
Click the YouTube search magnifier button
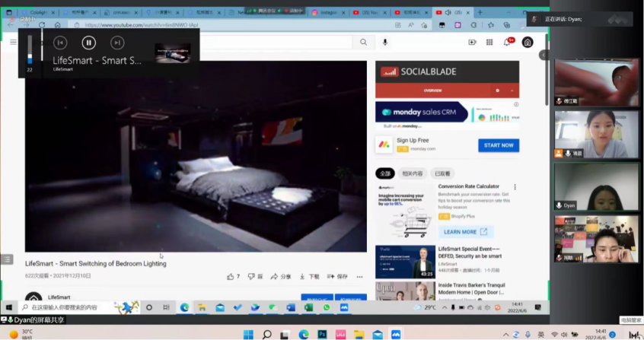coord(364,43)
